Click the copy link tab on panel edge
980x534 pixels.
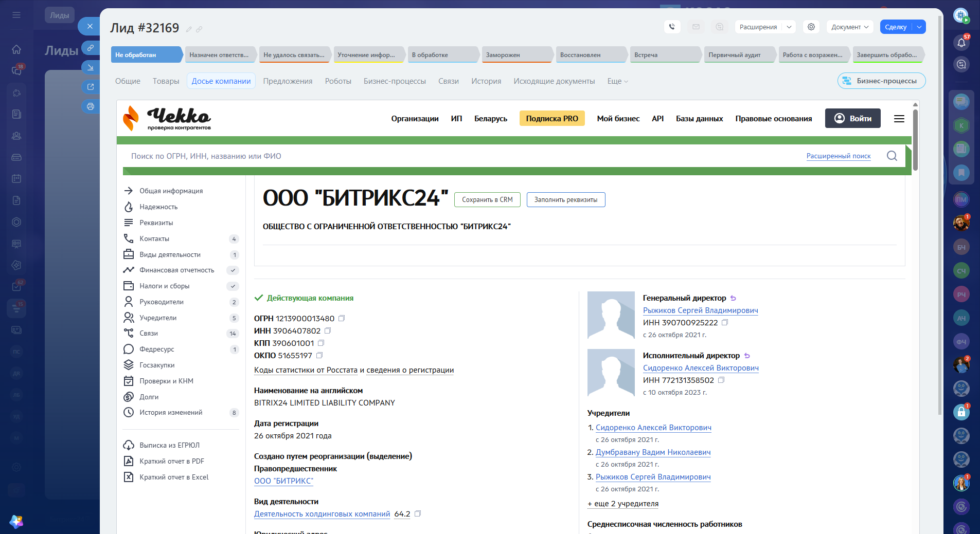[91, 48]
